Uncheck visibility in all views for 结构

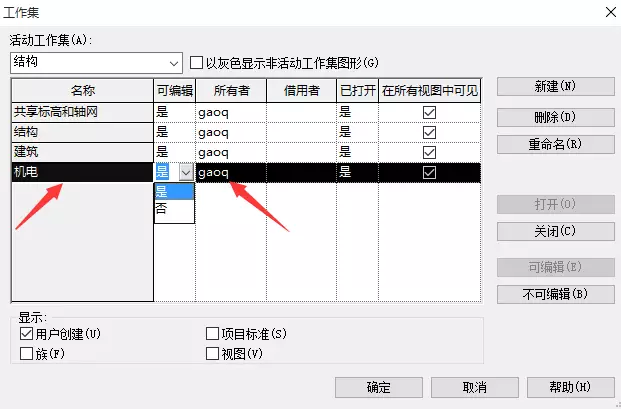click(x=430, y=133)
